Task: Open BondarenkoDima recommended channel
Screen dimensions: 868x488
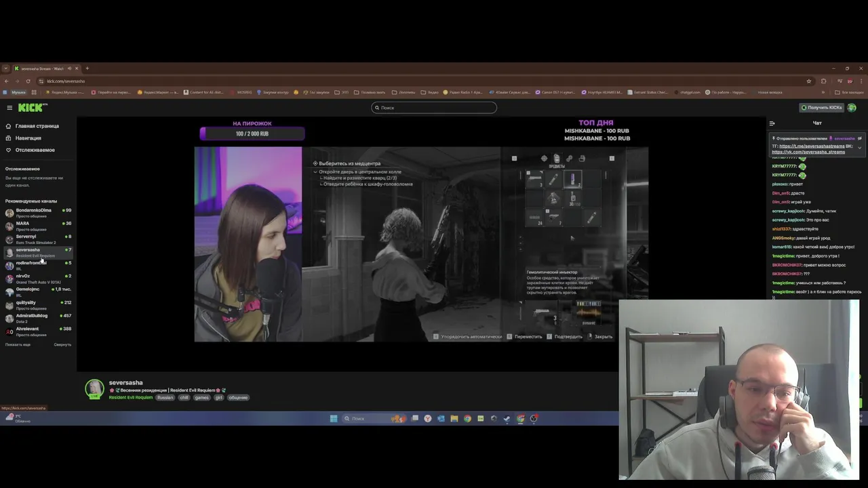Action: (x=38, y=213)
